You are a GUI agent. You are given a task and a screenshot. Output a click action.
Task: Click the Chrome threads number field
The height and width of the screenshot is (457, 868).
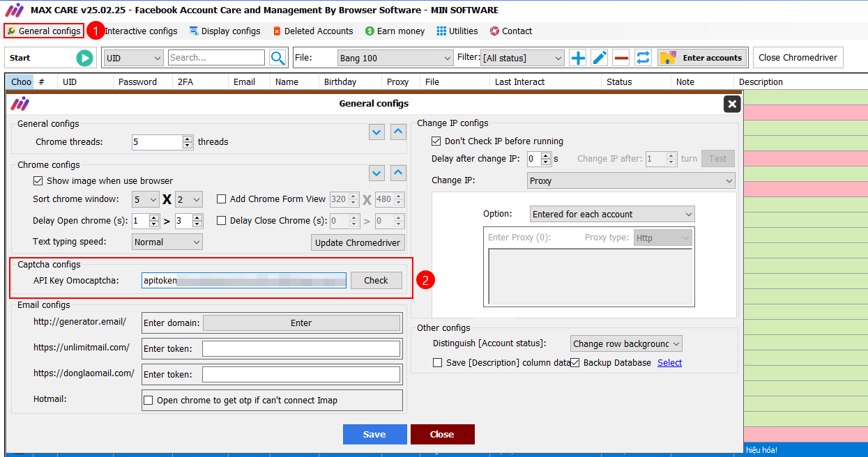tap(157, 141)
